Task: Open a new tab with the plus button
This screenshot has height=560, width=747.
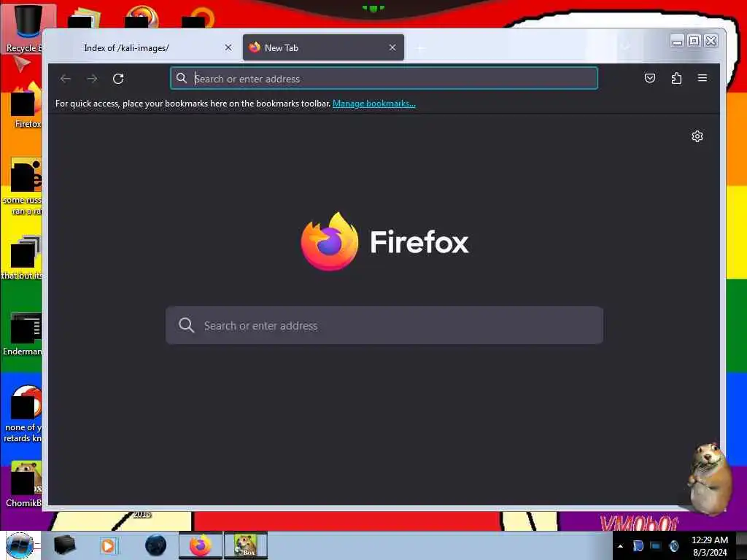Action: [x=420, y=47]
